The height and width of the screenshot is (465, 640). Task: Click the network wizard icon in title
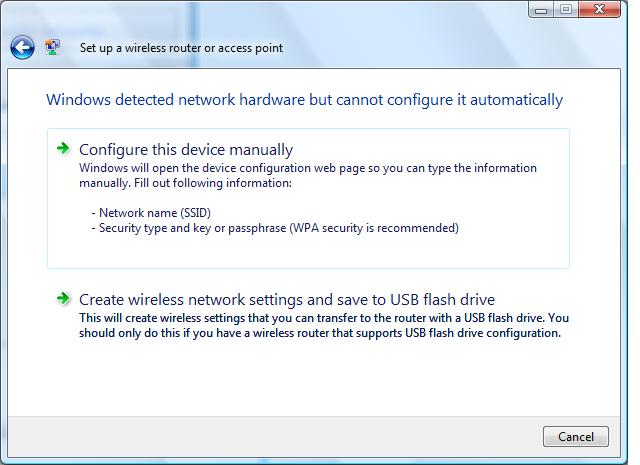(52, 47)
